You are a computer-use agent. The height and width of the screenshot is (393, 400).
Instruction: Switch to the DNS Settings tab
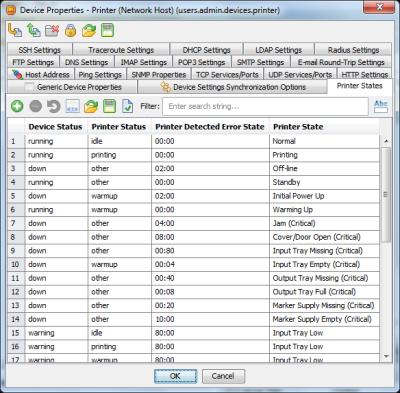pos(86,62)
